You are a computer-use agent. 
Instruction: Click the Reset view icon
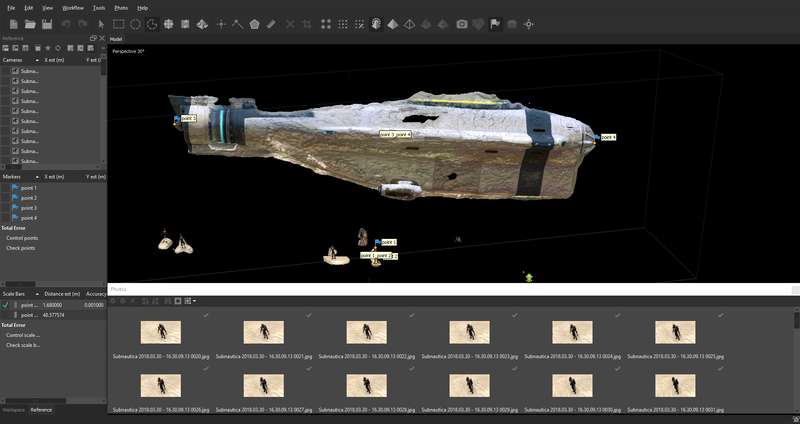pos(529,24)
